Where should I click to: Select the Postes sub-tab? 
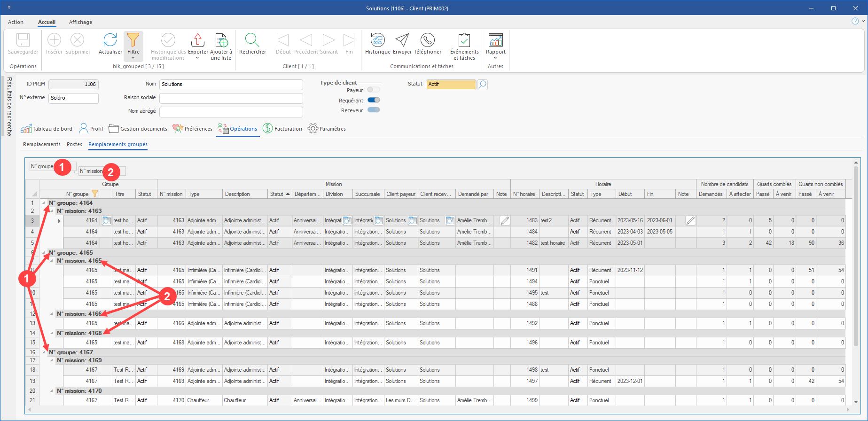[74, 144]
